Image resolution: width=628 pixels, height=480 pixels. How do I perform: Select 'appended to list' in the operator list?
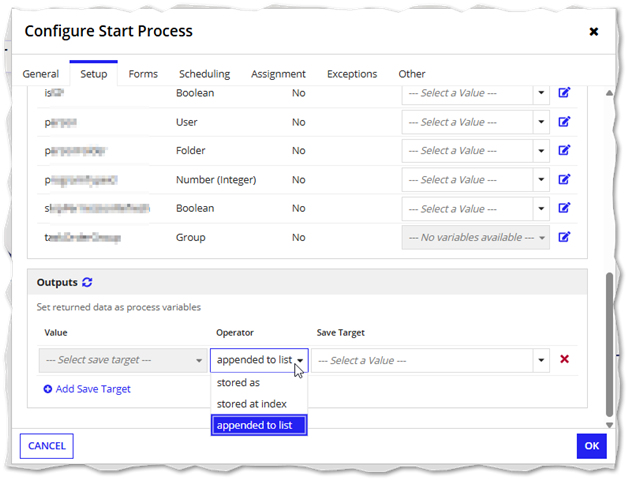click(258, 425)
